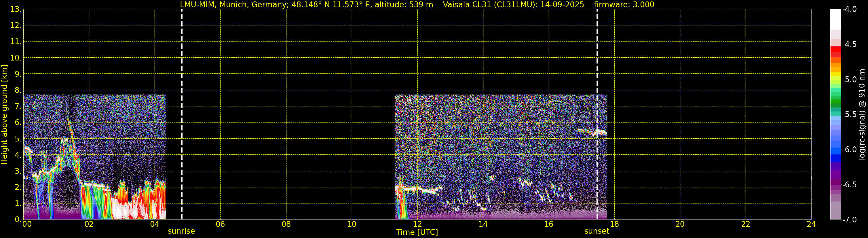Click the height axis tick label 7
Image resolution: width=868 pixels, height=238 pixels.
18,107
